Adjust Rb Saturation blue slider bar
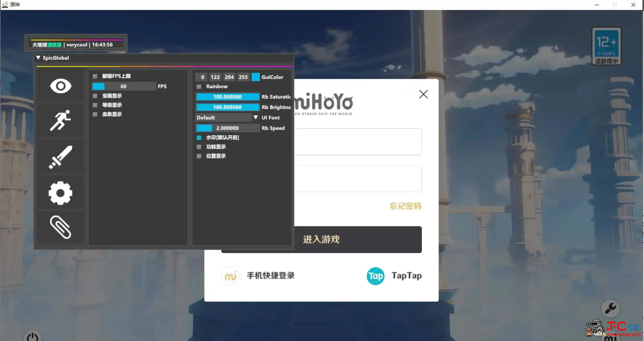 click(x=227, y=97)
